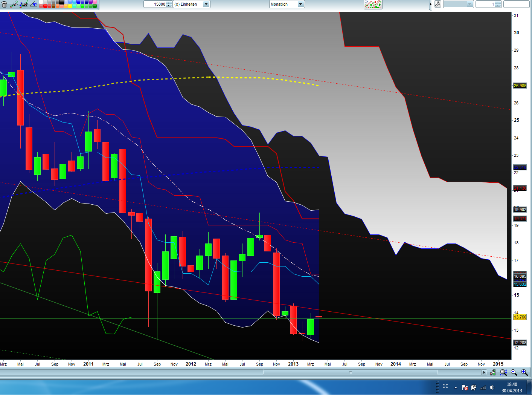Open the Monatlich timeframe dropdown
The height and width of the screenshot is (395, 532).
pos(287,4)
